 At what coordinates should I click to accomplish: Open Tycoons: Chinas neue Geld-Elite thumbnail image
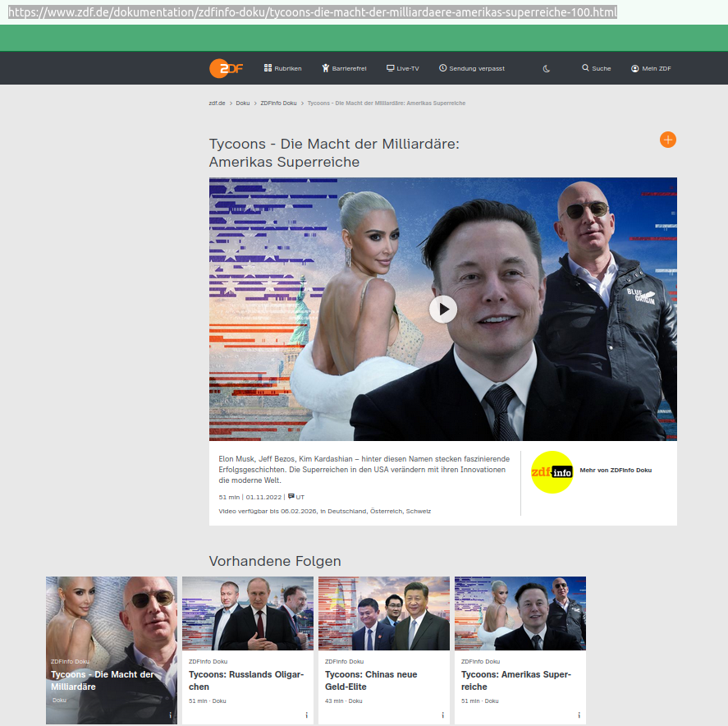tap(384, 613)
